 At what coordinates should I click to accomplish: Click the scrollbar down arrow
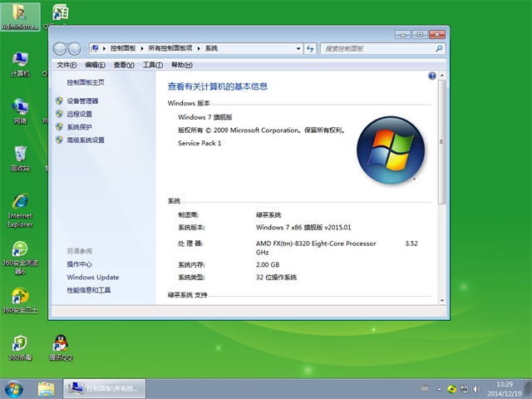(441, 300)
